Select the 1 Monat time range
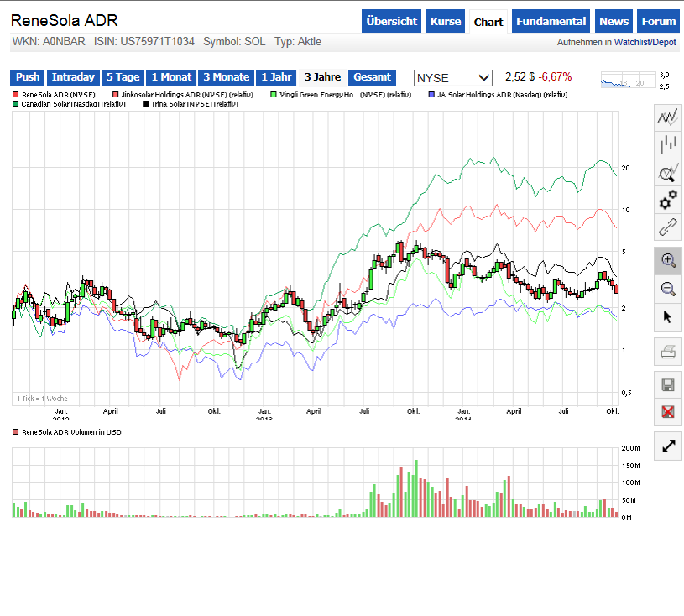Screen dimensions: 684x616 point(171,77)
